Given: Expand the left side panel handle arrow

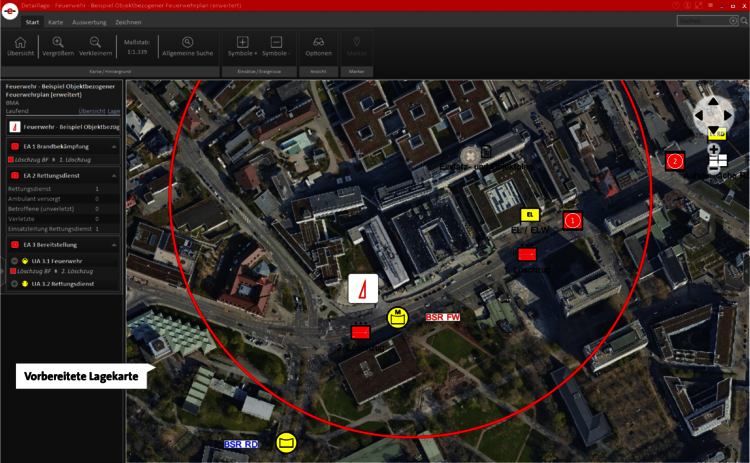Looking at the screenshot, I should pos(2,271).
